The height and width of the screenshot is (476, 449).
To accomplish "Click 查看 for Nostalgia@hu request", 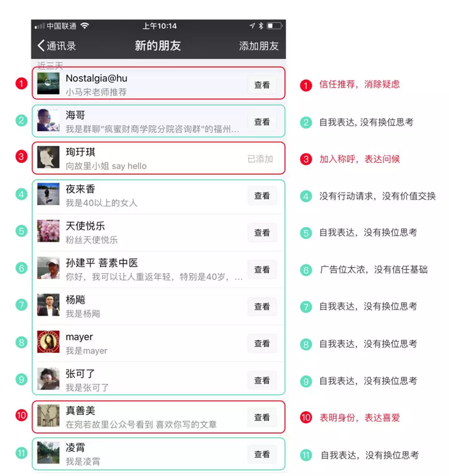I will 262,84.
